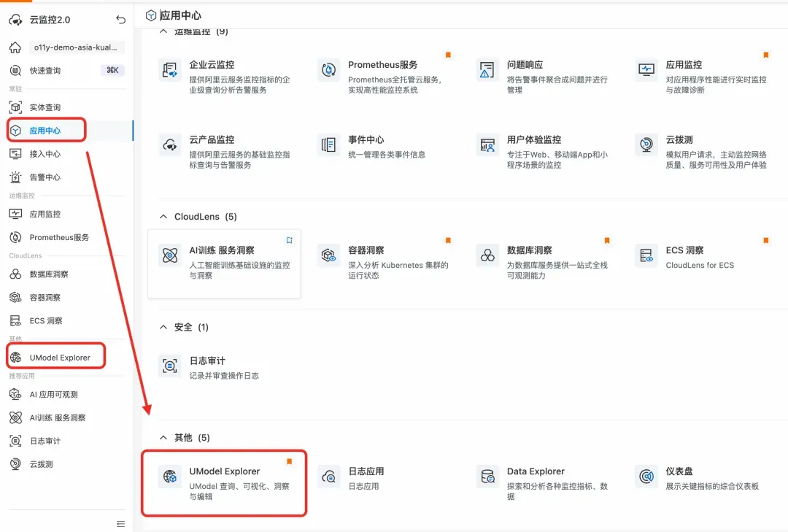Open the 事件中心 card title
The image size is (788, 532).
click(366, 140)
